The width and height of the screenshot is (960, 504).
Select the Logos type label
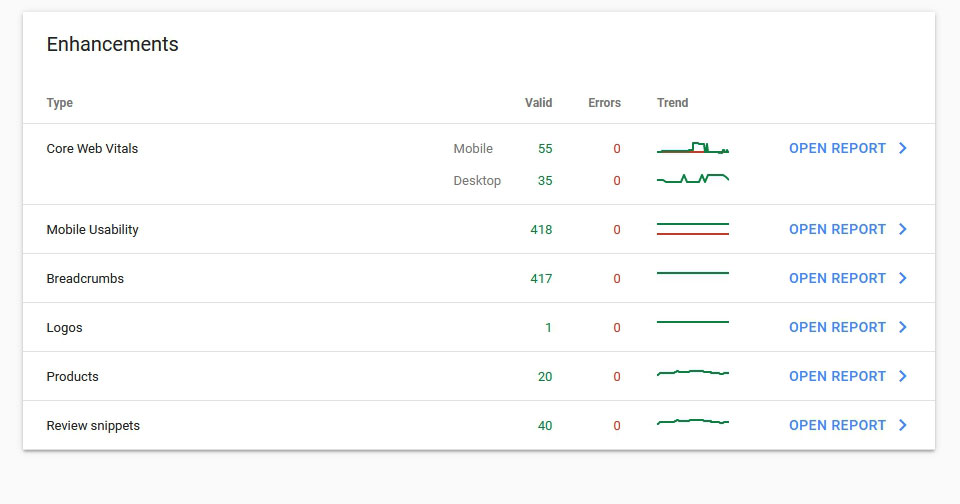pyautogui.click(x=64, y=328)
